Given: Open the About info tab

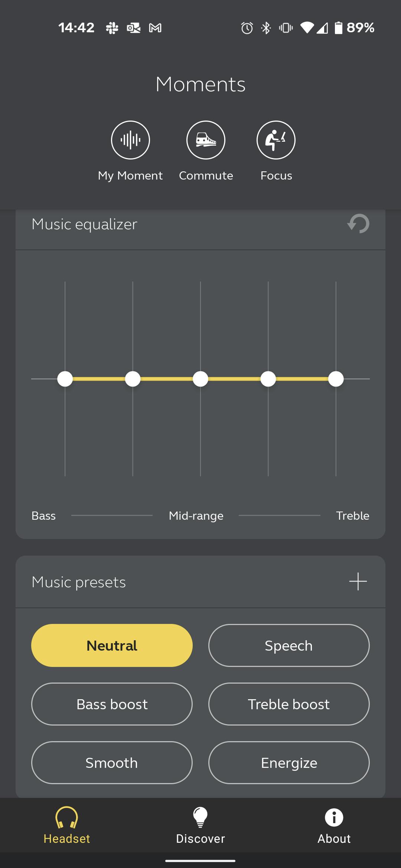Looking at the screenshot, I should click(334, 825).
